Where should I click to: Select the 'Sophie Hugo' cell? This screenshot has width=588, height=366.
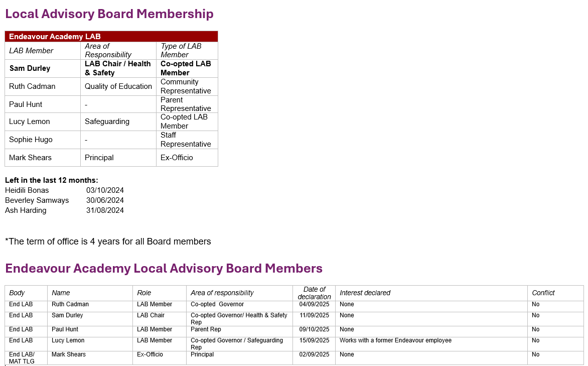[31, 140]
